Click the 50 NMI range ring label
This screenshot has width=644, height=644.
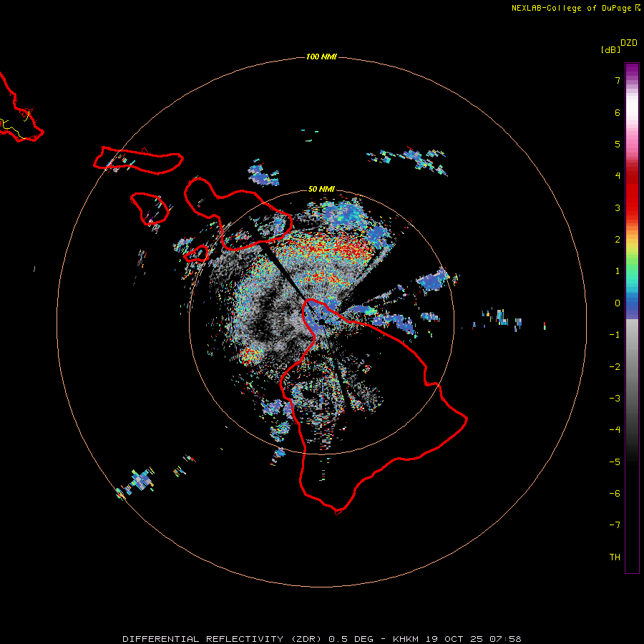click(321, 189)
